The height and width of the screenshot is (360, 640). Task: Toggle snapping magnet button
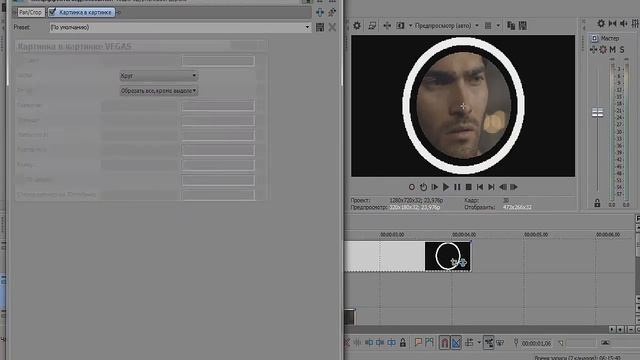coord(444,343)
